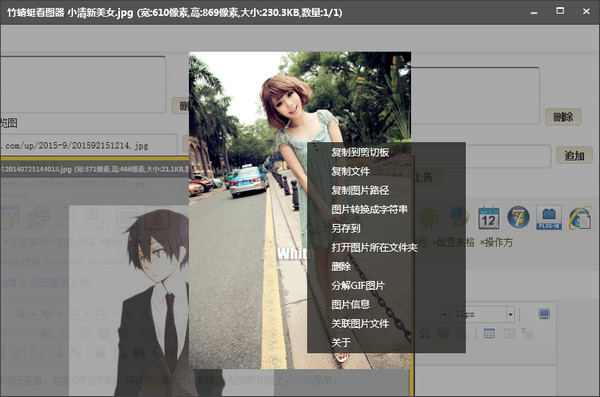Viewport: 600px width, 397px height.
Task: Click 关于 in the context menu
Action: click(341, 343)
